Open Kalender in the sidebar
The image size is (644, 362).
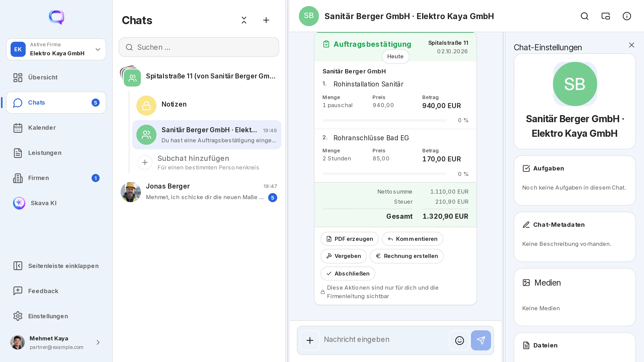(x=56, y=128)
